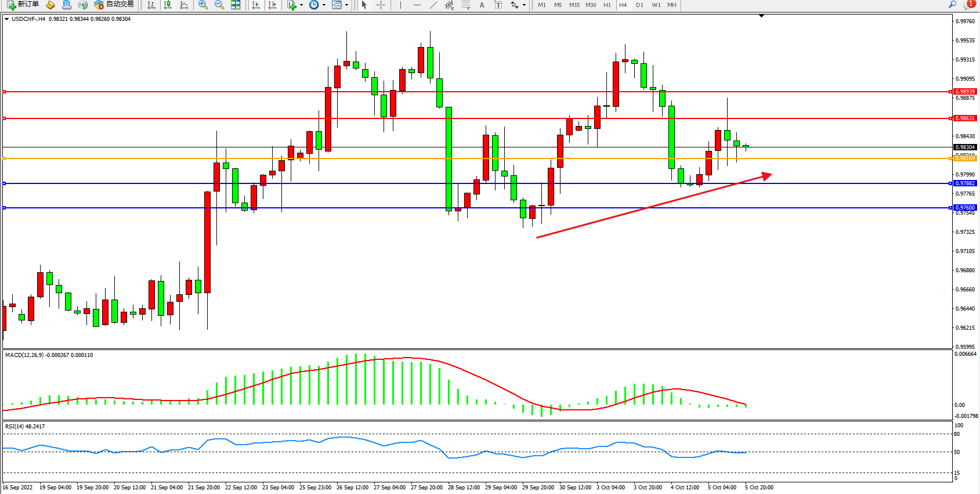
Task: Open the indicators list dropdown arrow
Action: 301,5
